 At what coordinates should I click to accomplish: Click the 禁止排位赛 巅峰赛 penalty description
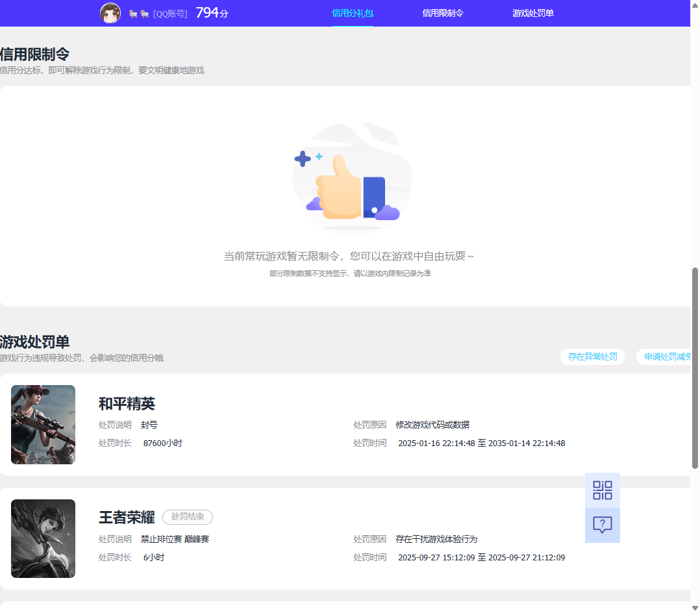click(x=175, y=540)
